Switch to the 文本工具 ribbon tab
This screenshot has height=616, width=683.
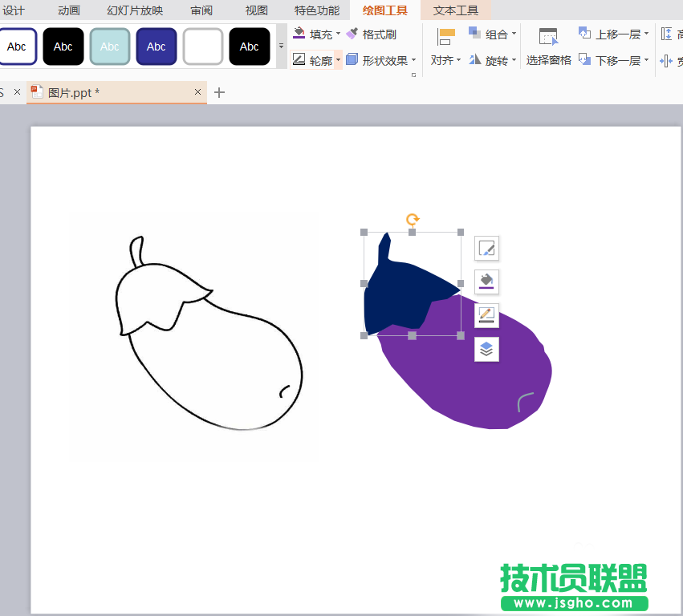(x=456, y=10)
